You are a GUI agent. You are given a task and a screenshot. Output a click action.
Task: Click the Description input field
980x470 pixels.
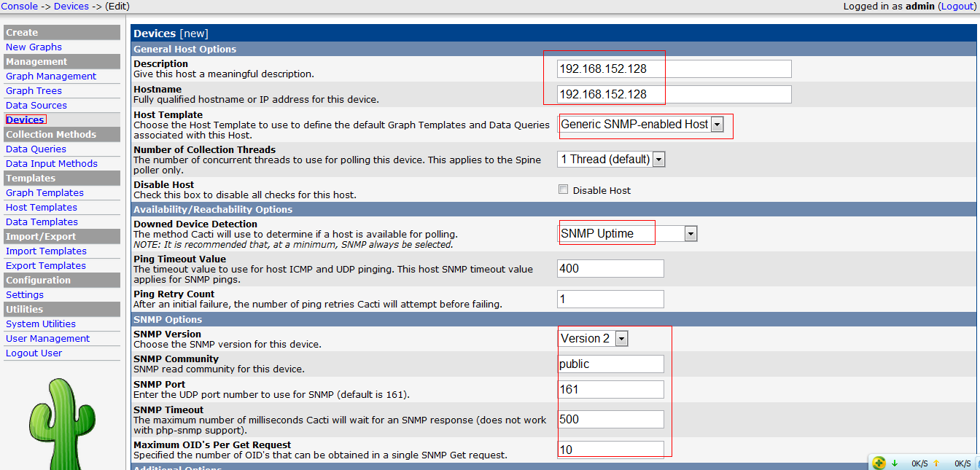coord(674,68)
